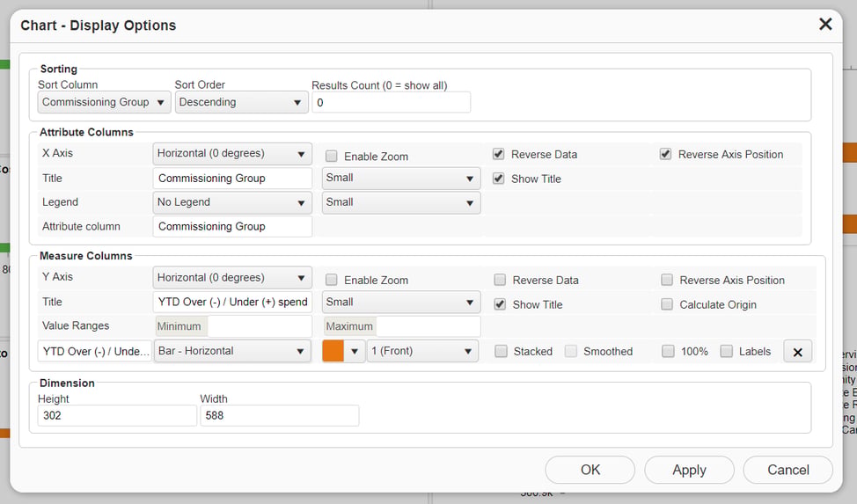857x504 pixels.
Task: Click the orange color swatch
Action: (333, 351)
